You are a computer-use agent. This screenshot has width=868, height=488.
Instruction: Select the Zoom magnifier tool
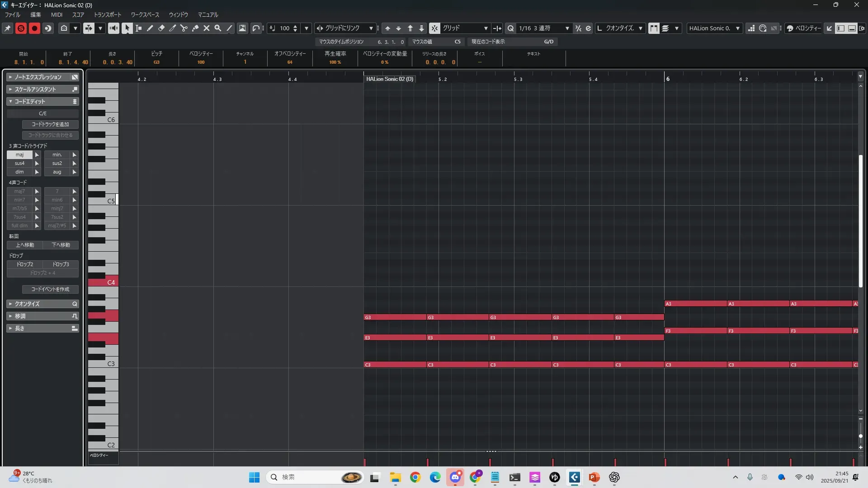point(217,28)
